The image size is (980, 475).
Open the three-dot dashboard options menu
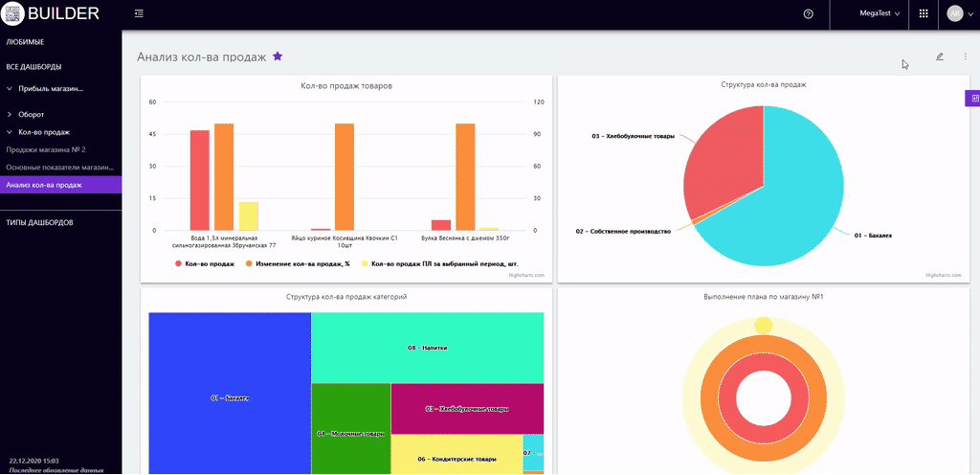[x=965, y=57]
